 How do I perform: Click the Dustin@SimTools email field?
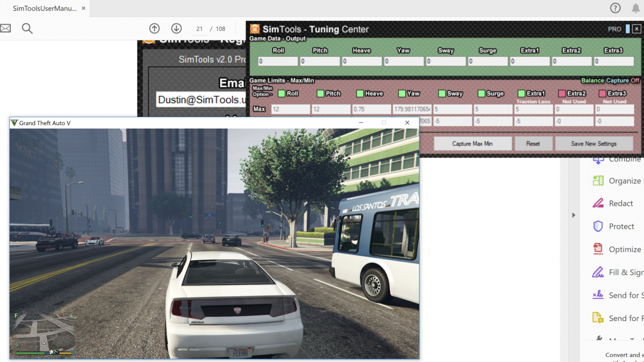click(x=201, y=99)
